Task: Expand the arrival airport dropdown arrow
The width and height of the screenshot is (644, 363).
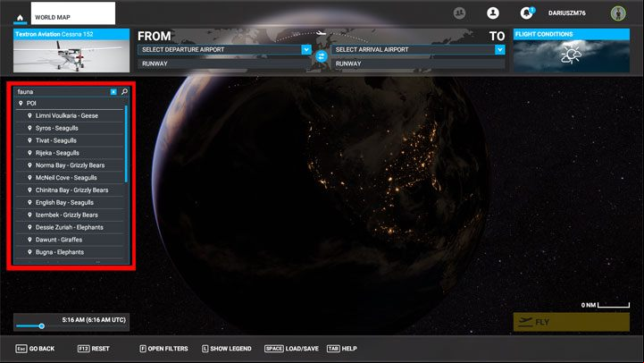Action: [x=500, y=50]
